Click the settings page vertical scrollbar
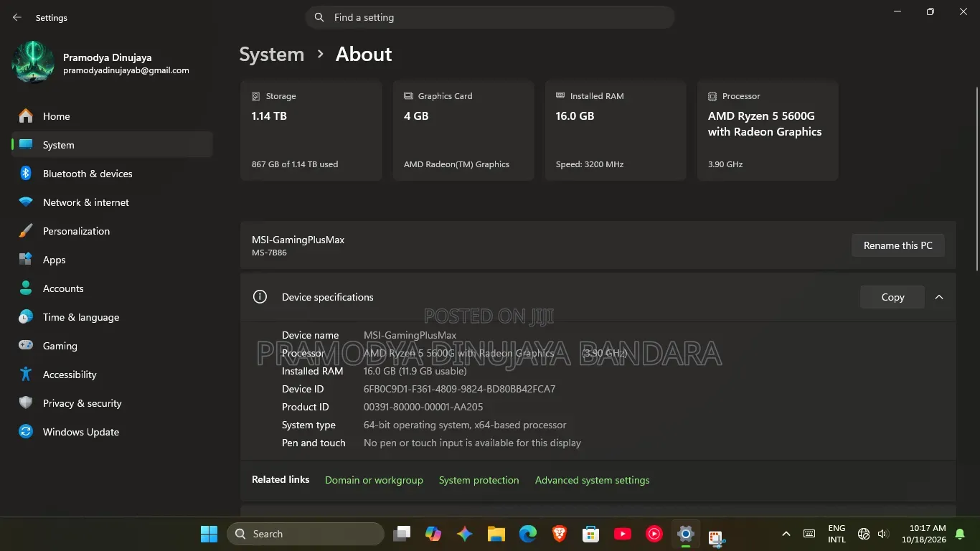Viewport: 980px width, 551px height. 976,178
